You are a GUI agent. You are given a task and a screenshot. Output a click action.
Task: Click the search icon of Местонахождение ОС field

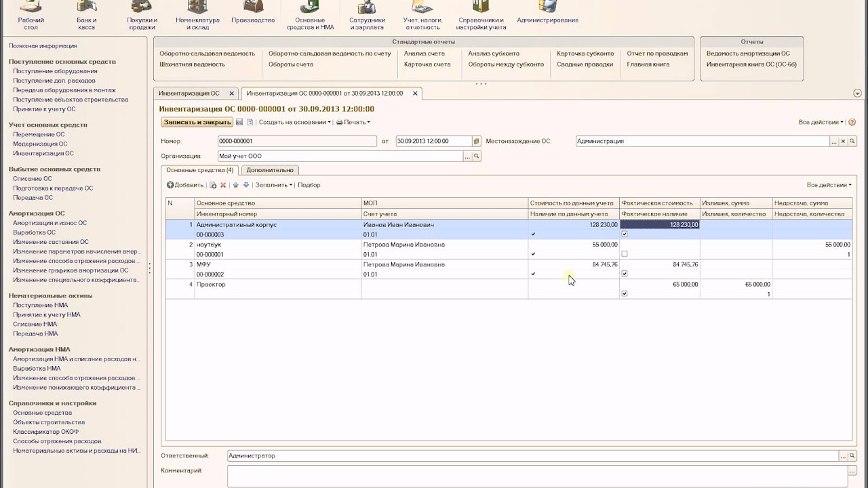[x=852, y=141]
